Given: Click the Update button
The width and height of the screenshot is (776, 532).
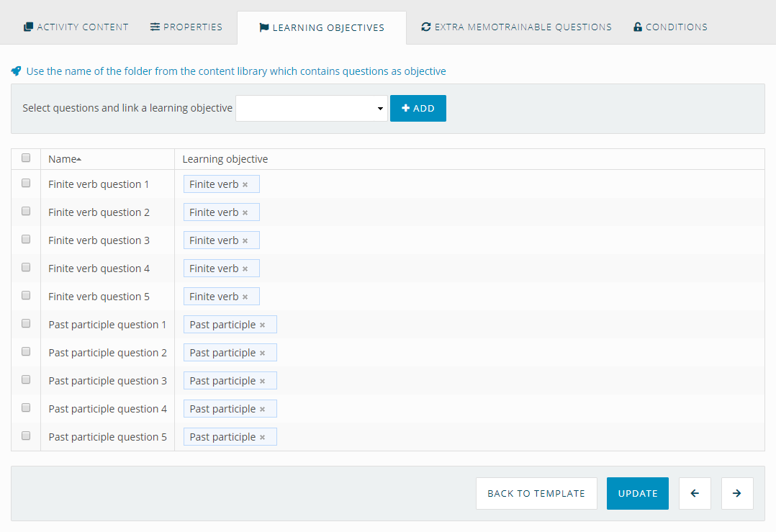Looking at the screenshot, I should pyautogui.click(x=638, y=493).
